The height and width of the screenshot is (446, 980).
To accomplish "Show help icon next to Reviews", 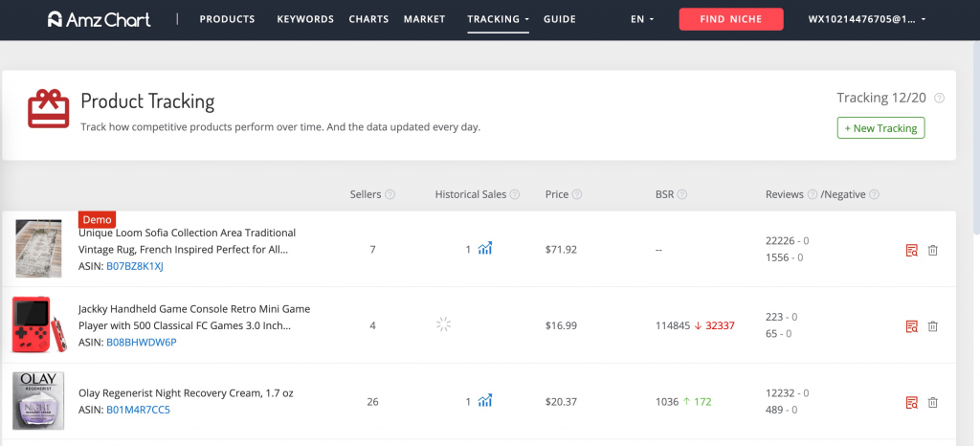I will [813, 194].
